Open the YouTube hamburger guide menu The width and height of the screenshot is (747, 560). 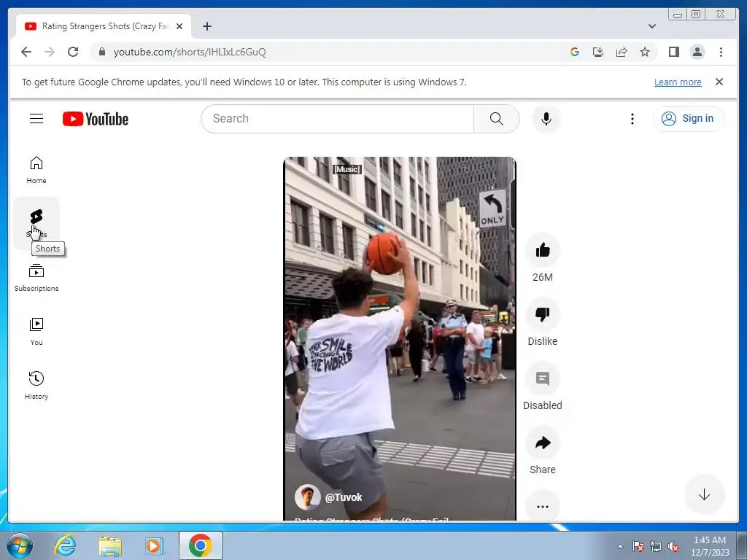(x=36, y=119)
